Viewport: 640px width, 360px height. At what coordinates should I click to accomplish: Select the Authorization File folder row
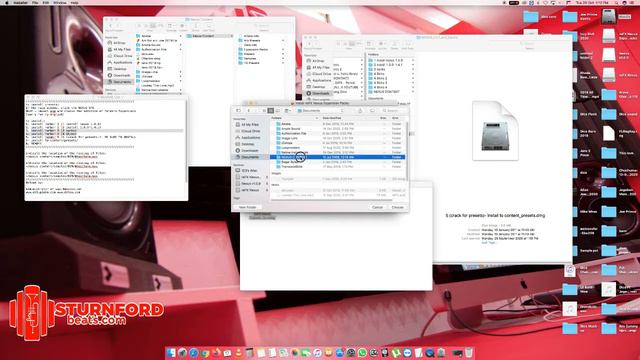pyautogui.click(x=338, y=133)
